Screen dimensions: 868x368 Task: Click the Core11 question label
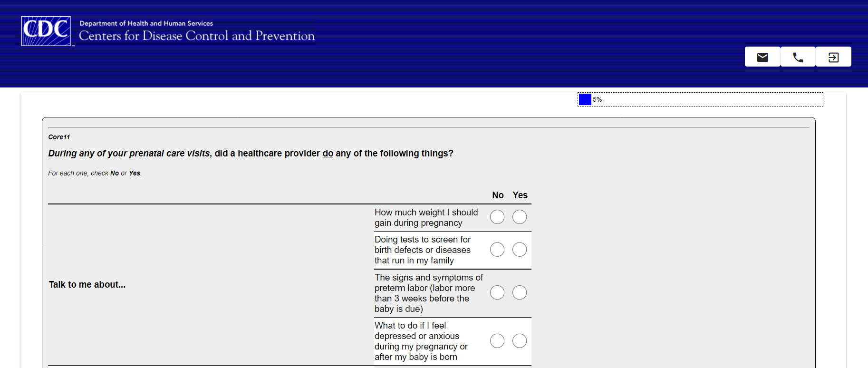coord(59,137)
